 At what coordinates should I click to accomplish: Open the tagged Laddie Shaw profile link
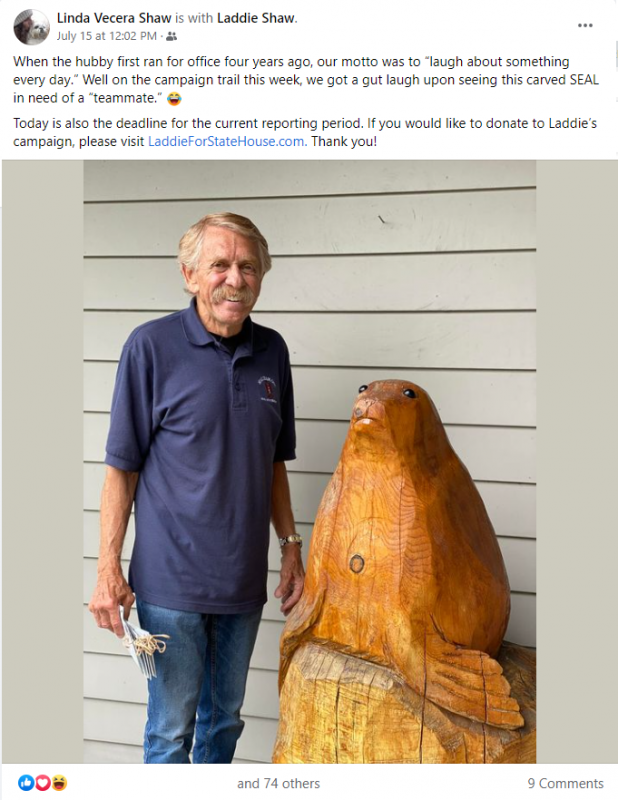click(256, 18)
